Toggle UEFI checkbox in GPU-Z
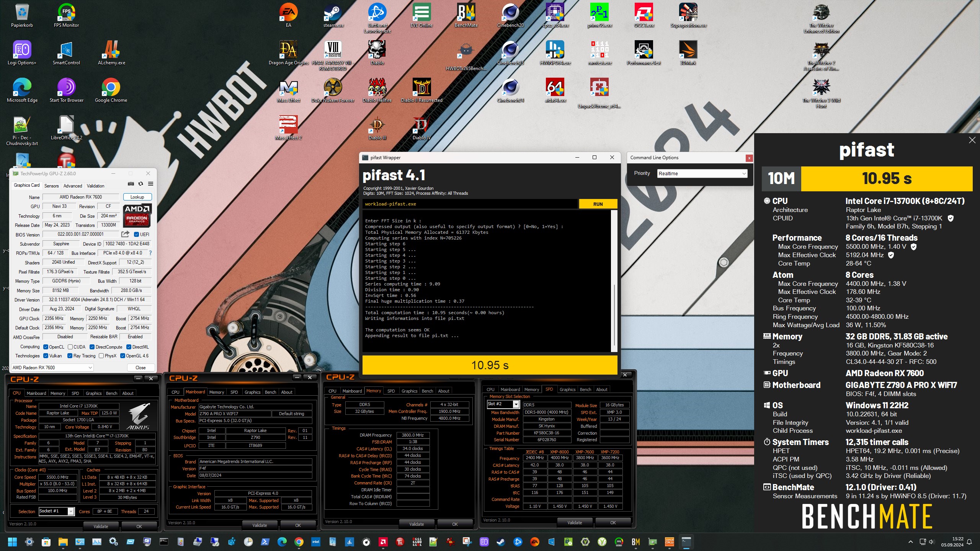 click(136, 235)
